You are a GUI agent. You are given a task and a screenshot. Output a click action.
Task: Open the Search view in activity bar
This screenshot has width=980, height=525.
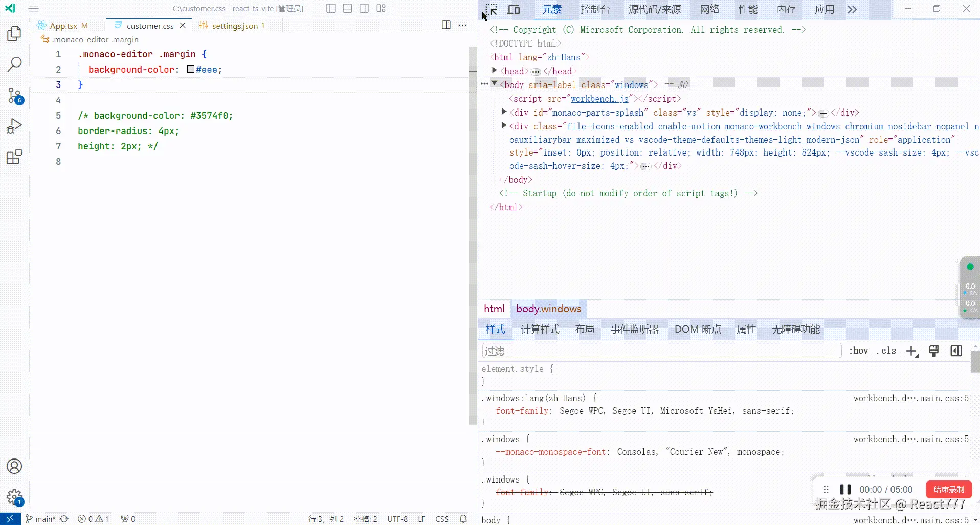14,64
